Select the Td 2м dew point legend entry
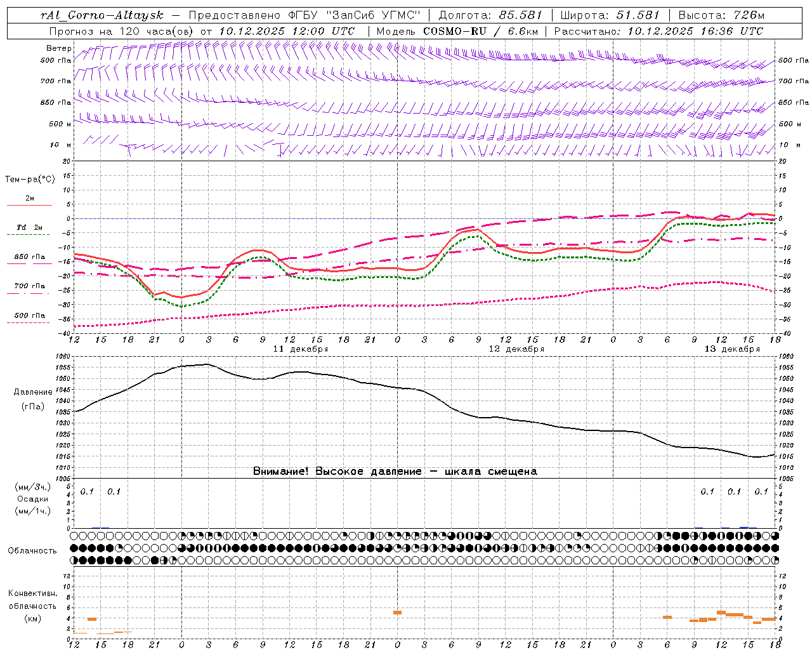 [x=30, y=227]
